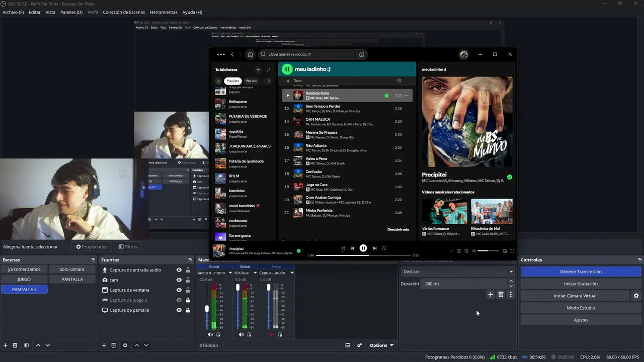Go to previous track in Spotify
This screenshot has height=362, width=644.
352,248
